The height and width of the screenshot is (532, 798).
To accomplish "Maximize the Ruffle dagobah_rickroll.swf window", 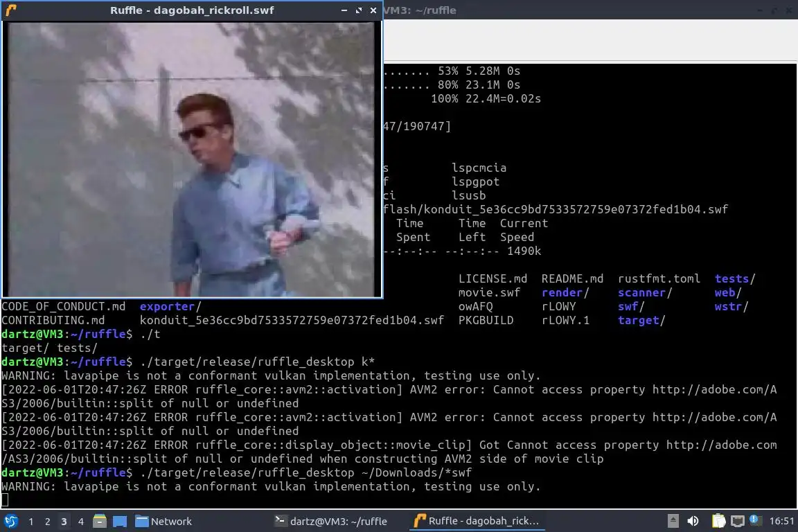I will click(359, 10).
